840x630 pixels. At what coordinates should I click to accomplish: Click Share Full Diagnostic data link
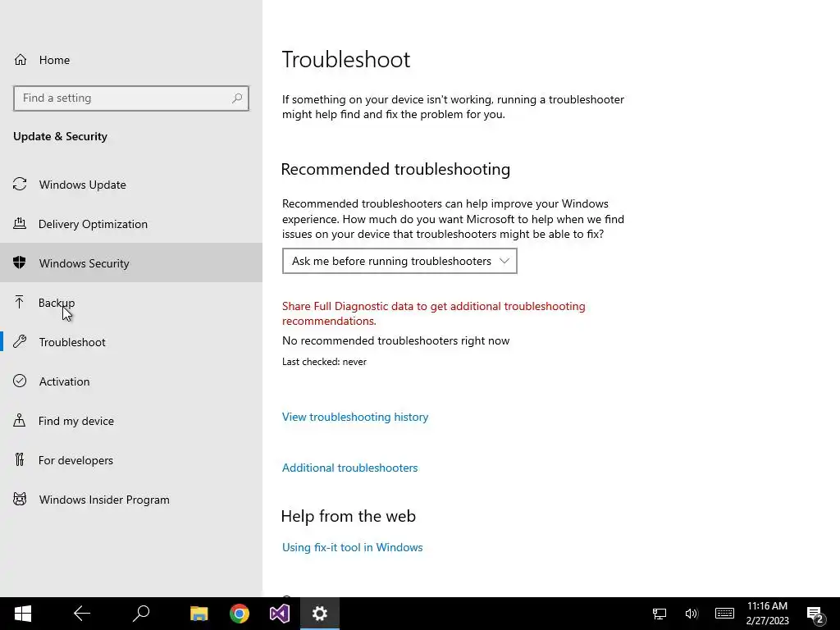click(433, 313)
